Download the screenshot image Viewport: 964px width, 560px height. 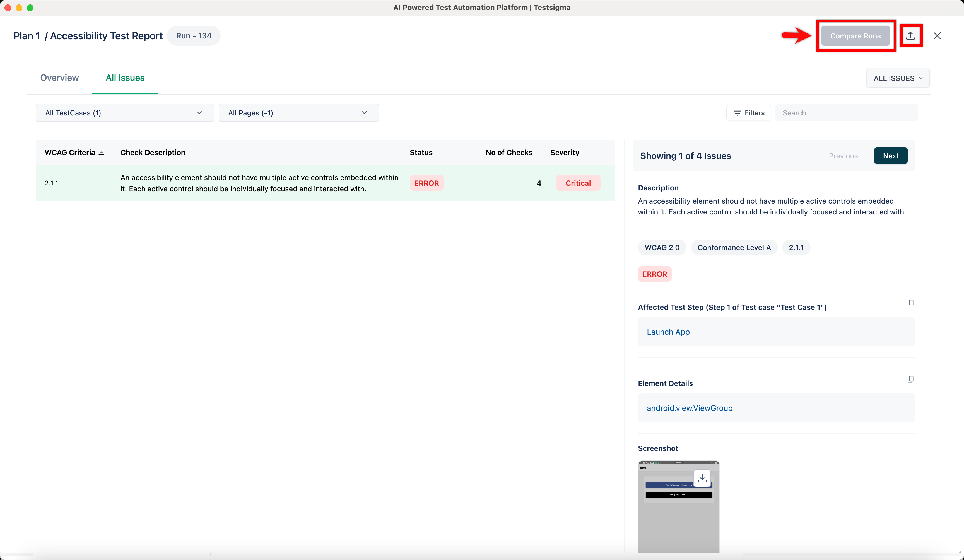(x=702, y=478)
